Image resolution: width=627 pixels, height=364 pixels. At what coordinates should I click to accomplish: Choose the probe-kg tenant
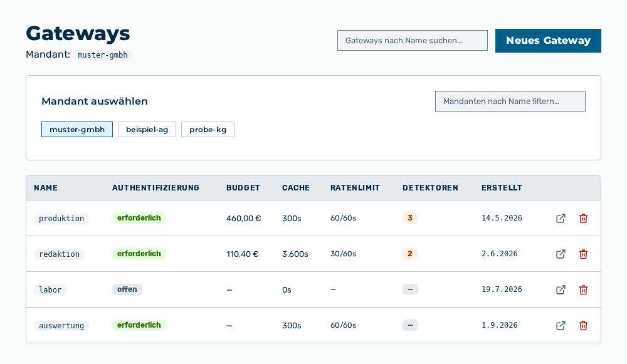pos(208,130)
